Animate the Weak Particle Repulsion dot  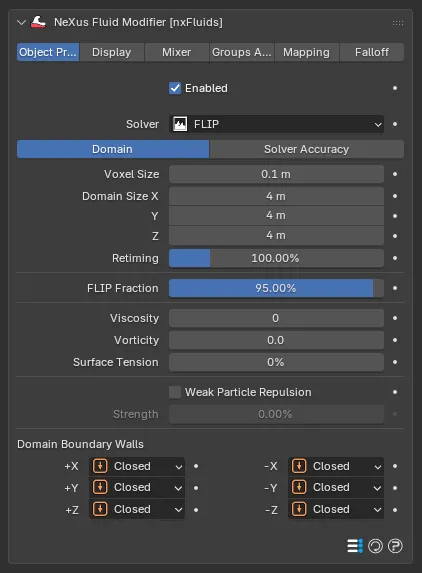pyautogui.click(x=395, y=392)
